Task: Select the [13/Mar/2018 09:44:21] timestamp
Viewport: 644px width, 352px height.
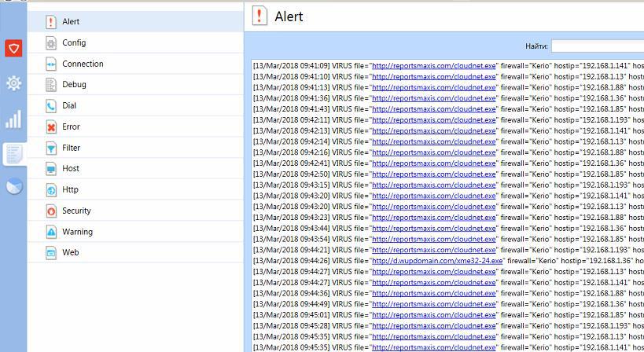Action: tap(291, 250)
